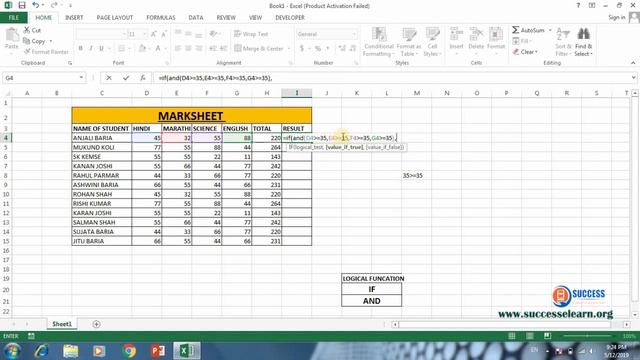Select the MARKSHEET title cell
The image size is (640, 360).
click(191, 116)
